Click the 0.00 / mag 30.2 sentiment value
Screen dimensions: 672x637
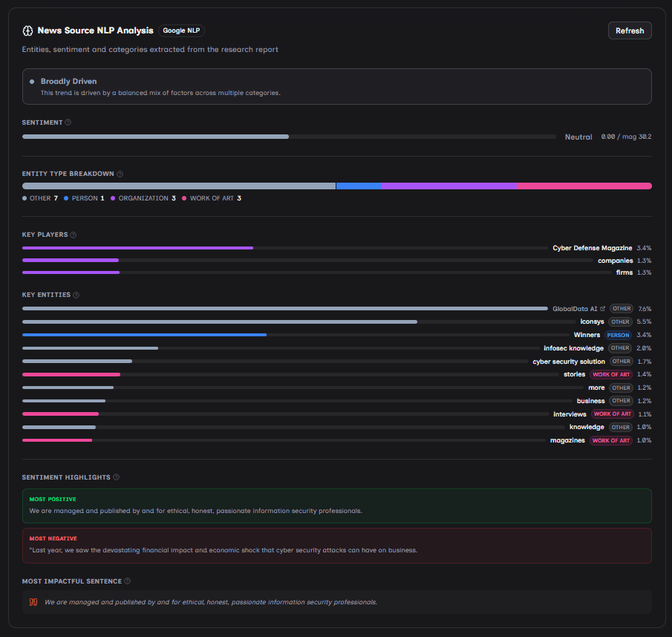coord(626,137)
